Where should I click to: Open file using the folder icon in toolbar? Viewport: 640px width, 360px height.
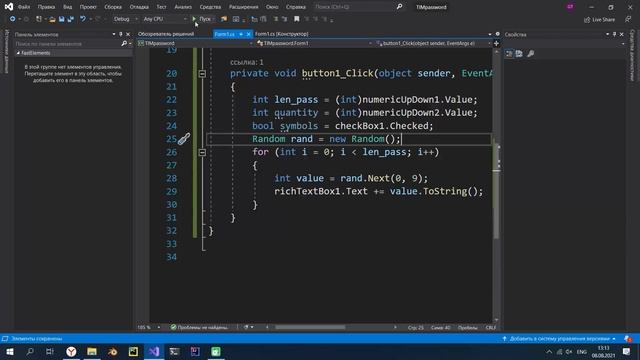pyautogui.click(x=52, y=19)
